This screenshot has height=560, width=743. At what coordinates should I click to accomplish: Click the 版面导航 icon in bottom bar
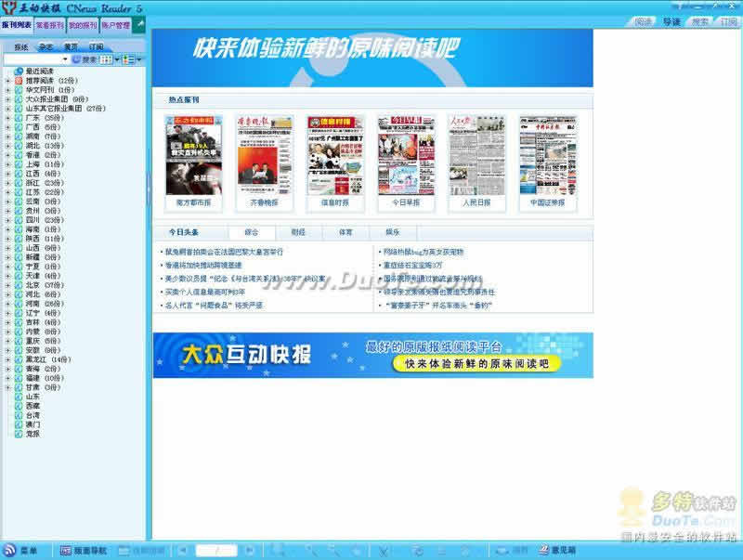coord(65,551)
